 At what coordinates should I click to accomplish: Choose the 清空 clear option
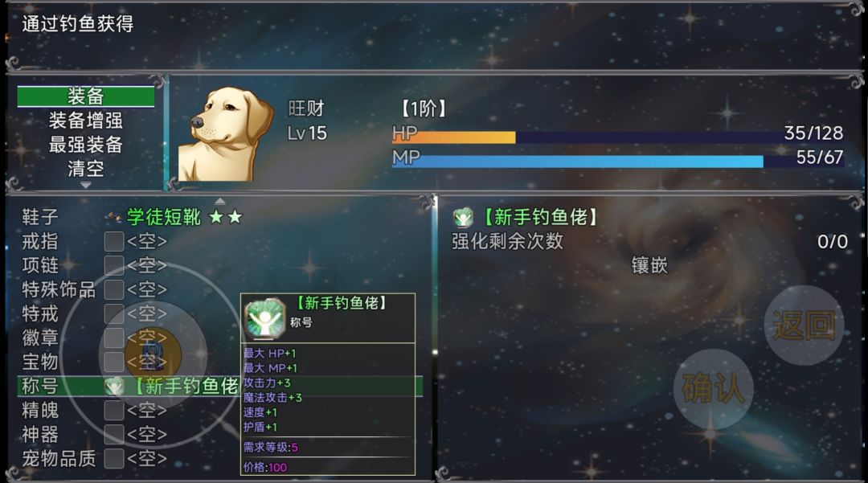tap(86, 169)
